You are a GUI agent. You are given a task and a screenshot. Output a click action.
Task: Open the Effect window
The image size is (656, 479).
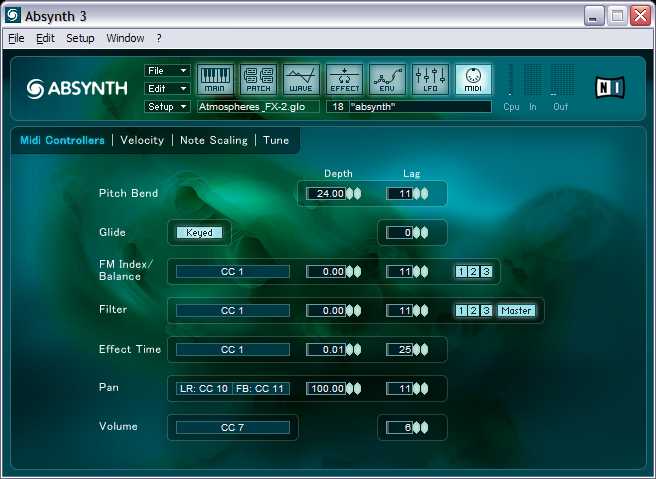click(344, 79)
